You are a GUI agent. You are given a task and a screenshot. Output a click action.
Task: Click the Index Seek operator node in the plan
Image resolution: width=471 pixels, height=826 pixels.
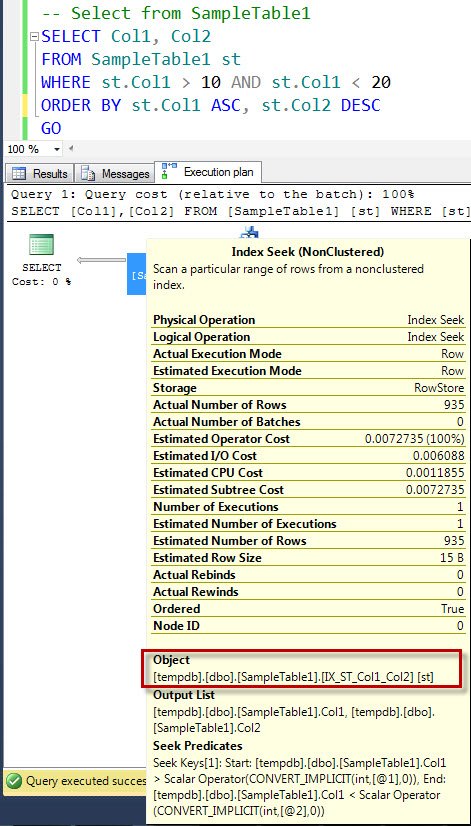pos(136,274)
